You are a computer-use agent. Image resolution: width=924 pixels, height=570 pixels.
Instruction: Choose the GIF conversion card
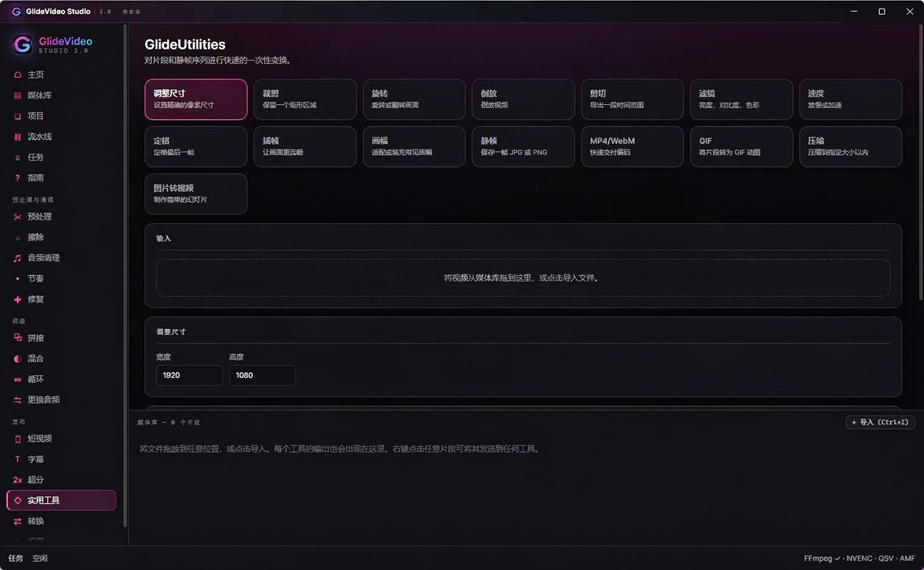[x=741, y=147]
